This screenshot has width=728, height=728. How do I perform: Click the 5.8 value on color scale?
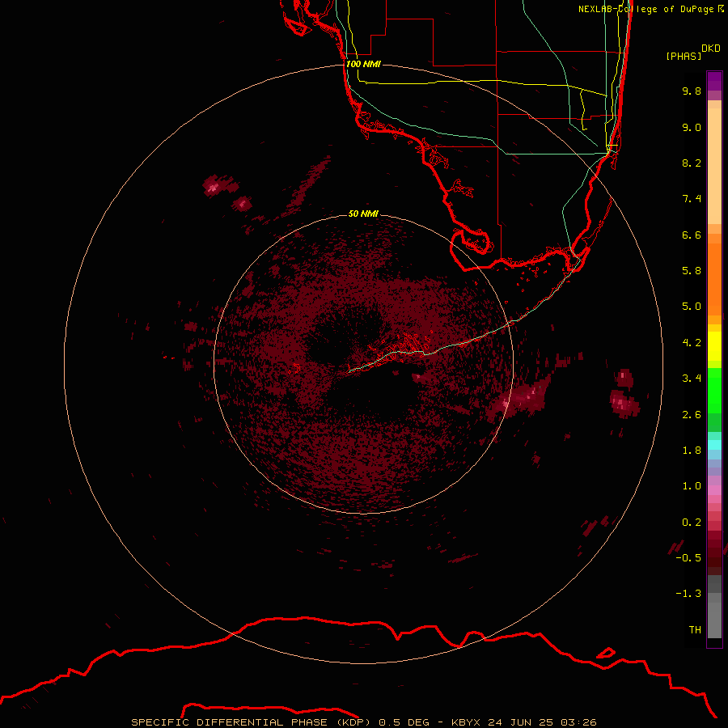692,271
